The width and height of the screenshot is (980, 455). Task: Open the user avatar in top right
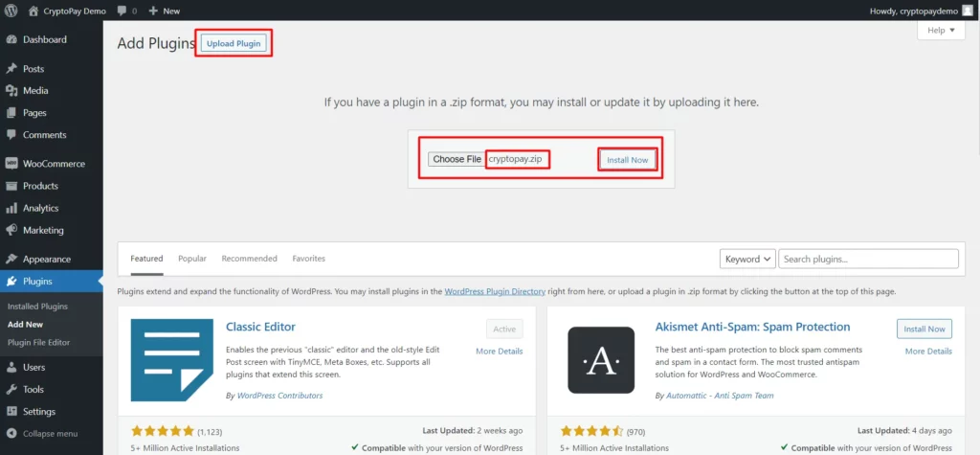point(968,11)
